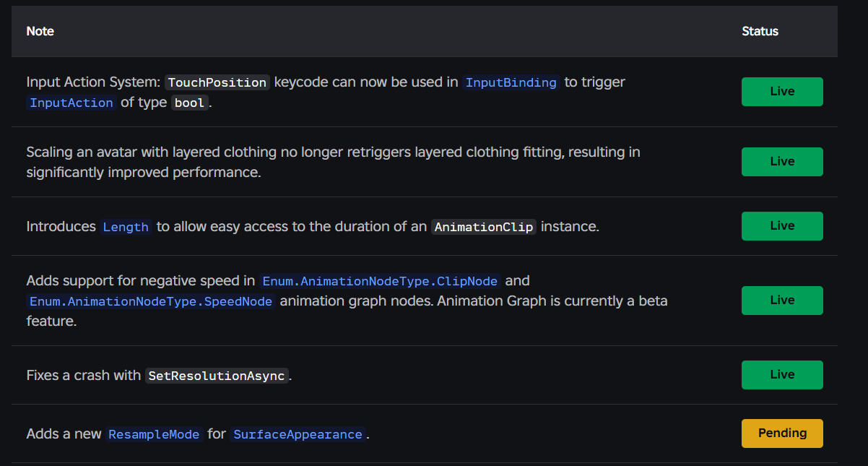Click Live badge for negative speed note
Image resolution: width=868 pixels, height=466 pixels.
[782, 301]
